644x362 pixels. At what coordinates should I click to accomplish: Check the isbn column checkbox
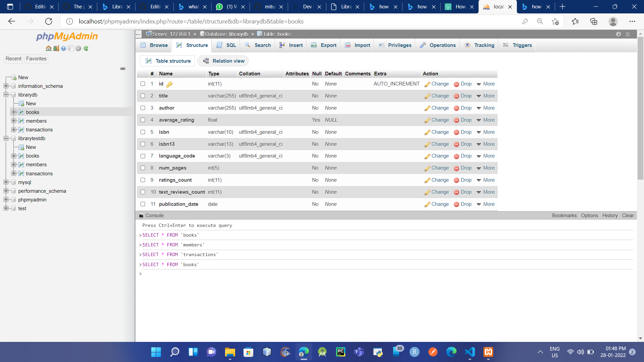tap(143, 132)
